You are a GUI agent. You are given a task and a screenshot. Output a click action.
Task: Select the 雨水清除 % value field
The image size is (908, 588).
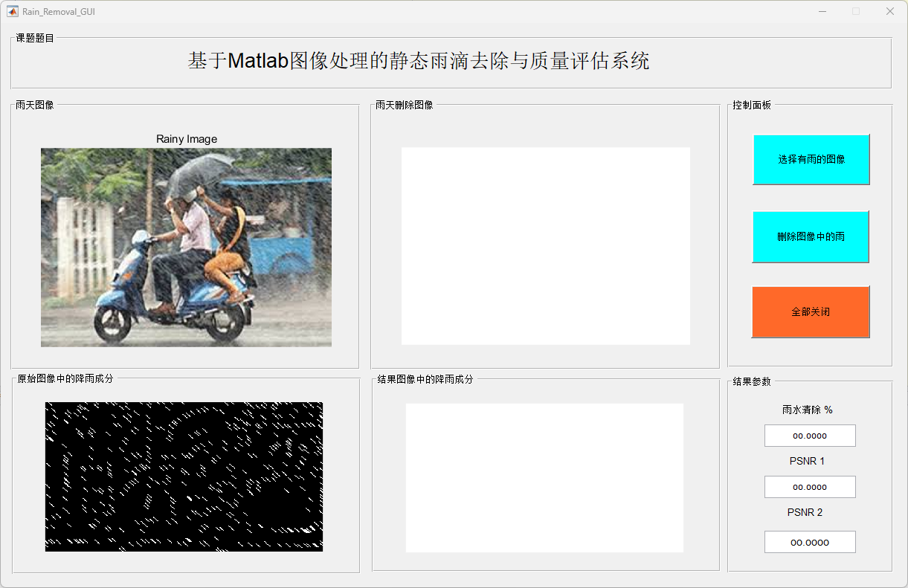(x=810, y=436)
